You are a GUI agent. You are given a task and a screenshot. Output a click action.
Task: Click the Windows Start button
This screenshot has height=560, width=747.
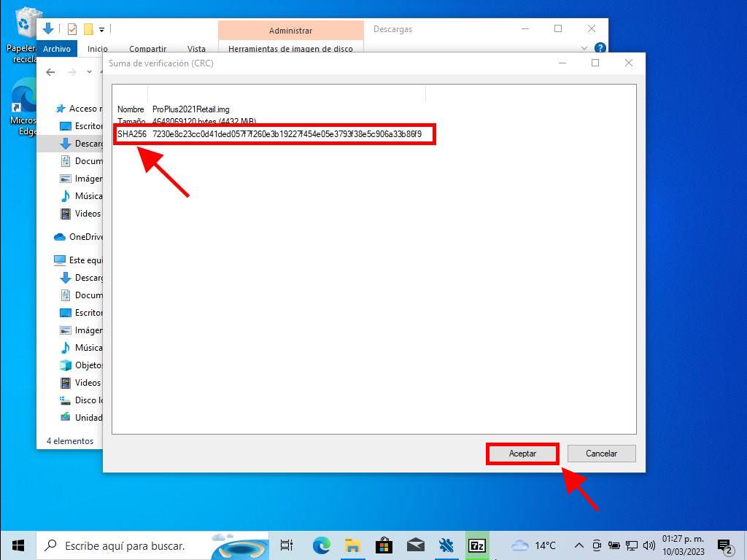click(x=18, y=545)
